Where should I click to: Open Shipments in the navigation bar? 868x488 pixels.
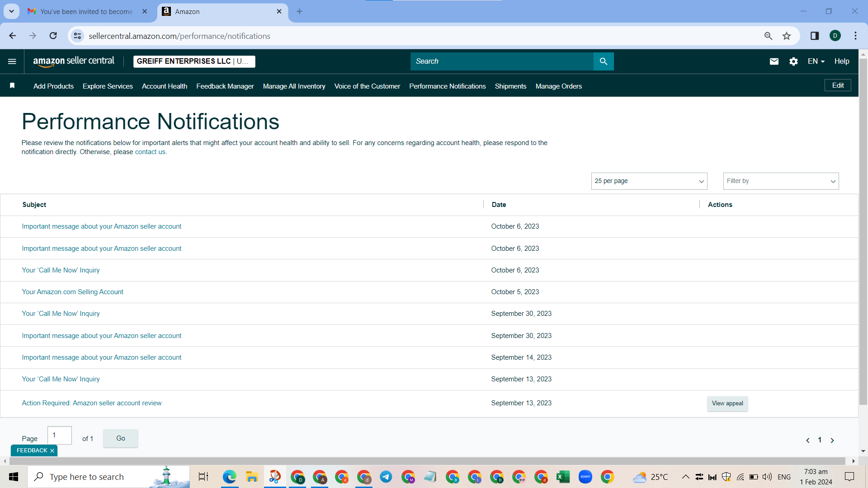tap(510, 86)
